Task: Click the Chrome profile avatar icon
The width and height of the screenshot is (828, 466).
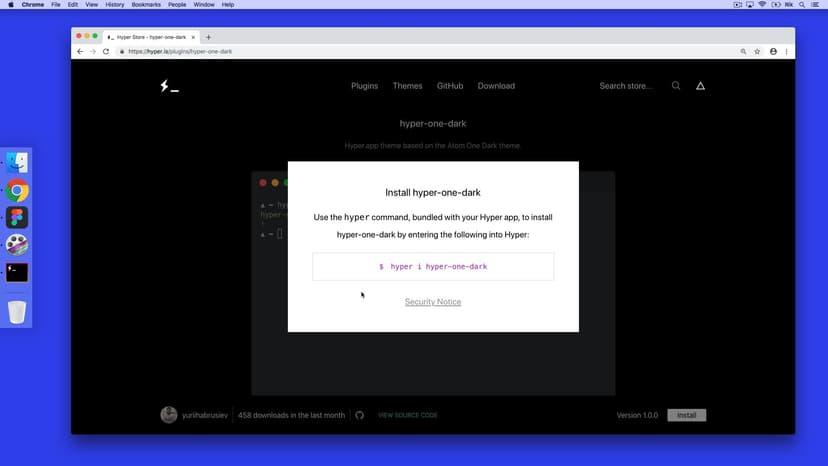Action: click(x=772, y=51)
